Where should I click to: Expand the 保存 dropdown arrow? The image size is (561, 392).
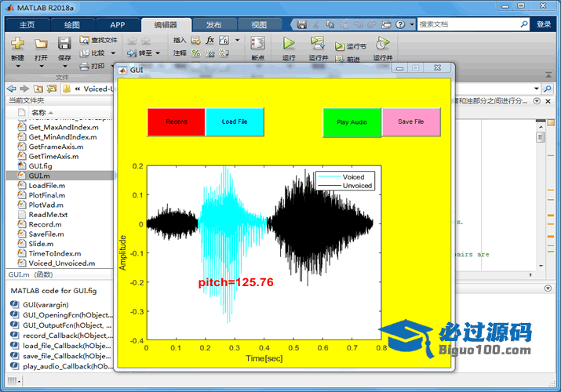coord(65,66)
